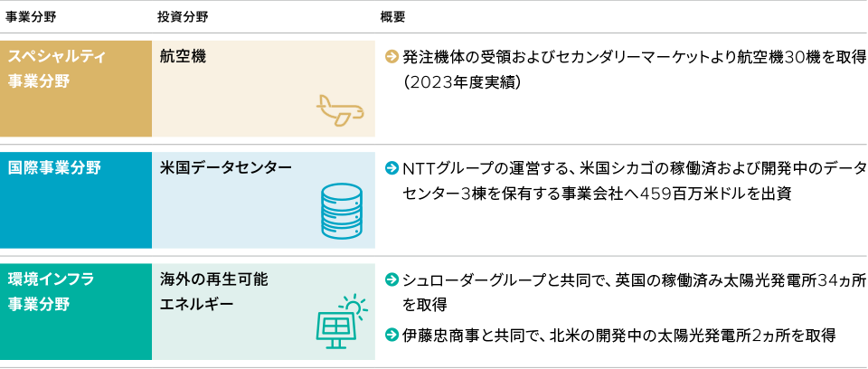Image resolution: width=868 pixels, height=369 pixels.
Task: Click the 航空機 investment field label
Action: 184,56
